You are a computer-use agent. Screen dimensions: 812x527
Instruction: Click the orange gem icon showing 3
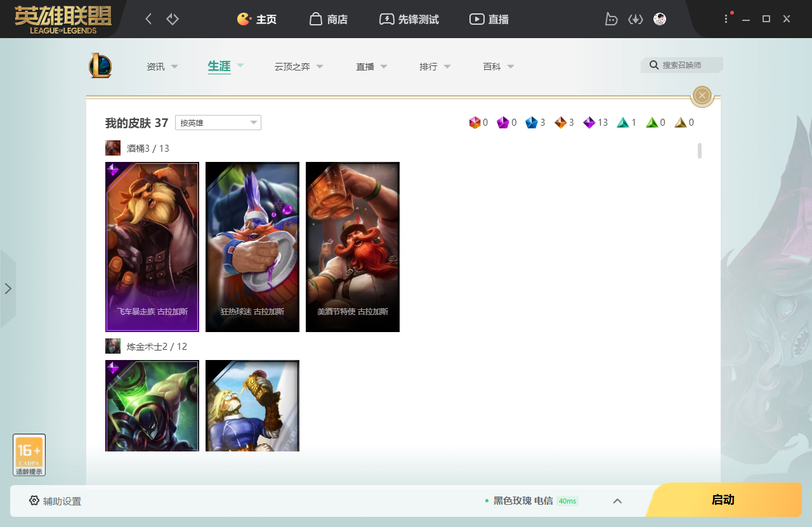pyautogui.click(x=561, y=123)
